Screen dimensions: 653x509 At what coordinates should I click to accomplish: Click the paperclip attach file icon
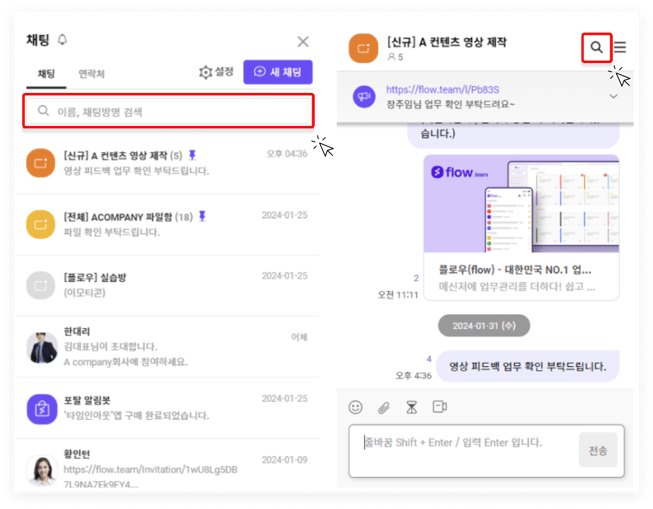[383, 407]
